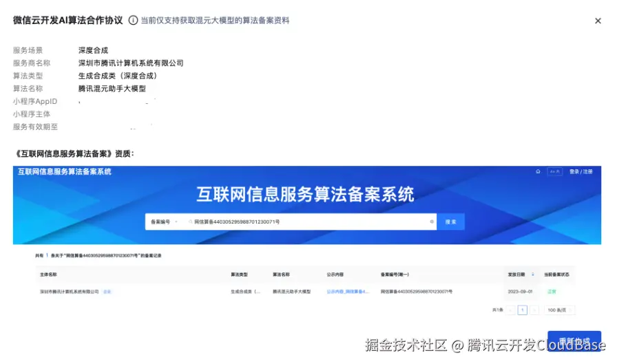Screen dimensions: 617x364
Task: Click into the 备案编号 search input field
Action: 309,222
